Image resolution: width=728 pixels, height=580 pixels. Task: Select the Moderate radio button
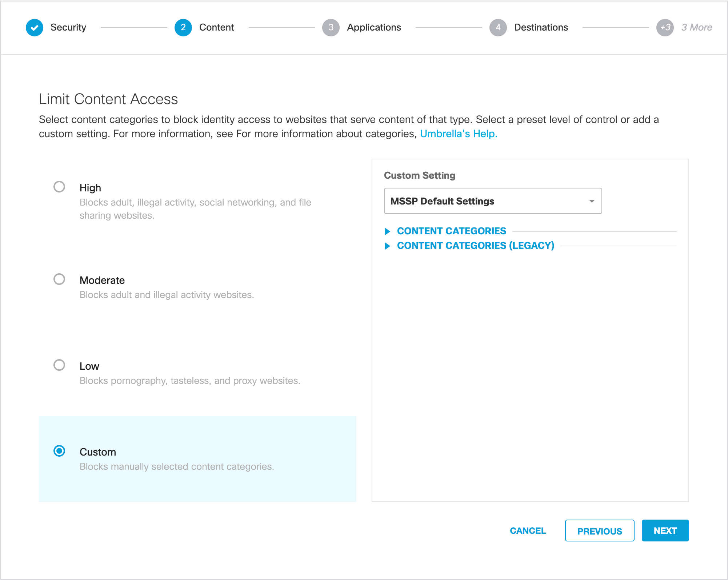tap(59, 279)
